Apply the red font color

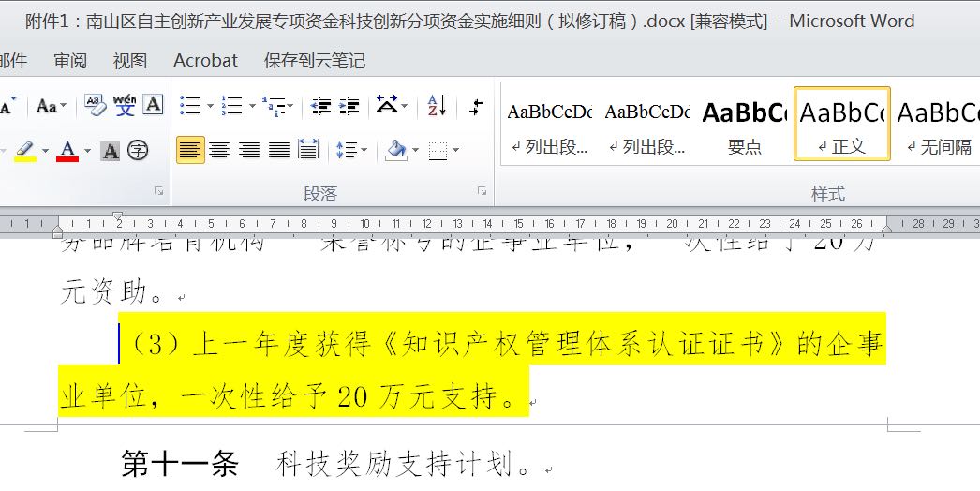coord(67,150)
